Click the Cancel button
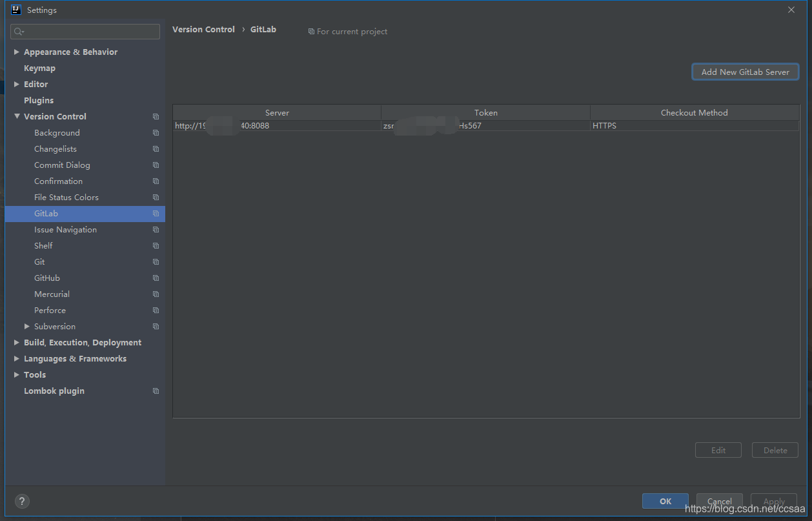The image size is (812, 521). click(x=720, y=501)
